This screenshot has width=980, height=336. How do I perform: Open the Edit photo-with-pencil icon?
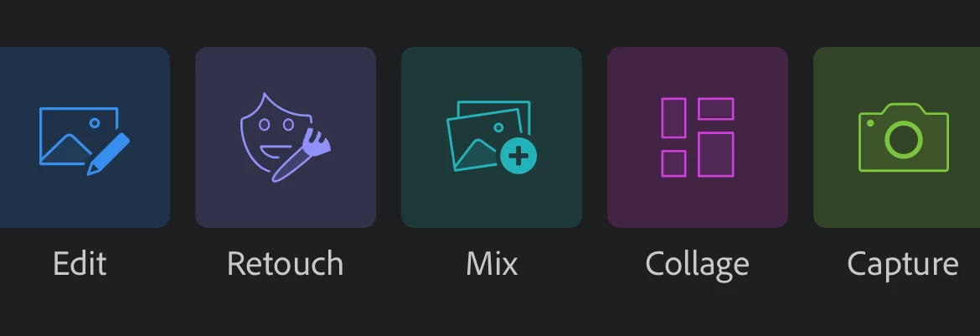tap(85, 141)
